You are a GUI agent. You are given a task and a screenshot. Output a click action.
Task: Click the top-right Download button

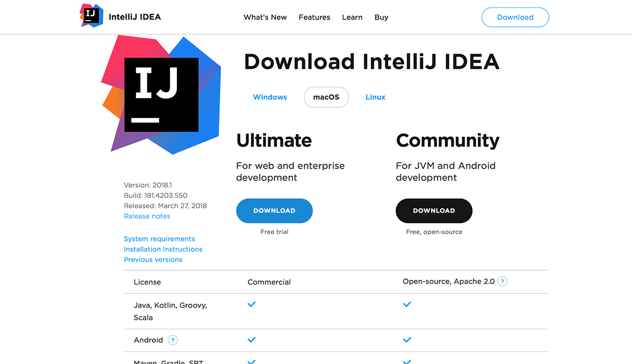tap(515, 17)
